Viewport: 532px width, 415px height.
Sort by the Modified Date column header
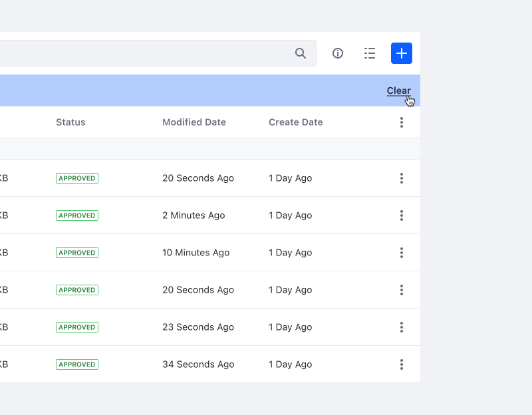click(x=194, y=122)
